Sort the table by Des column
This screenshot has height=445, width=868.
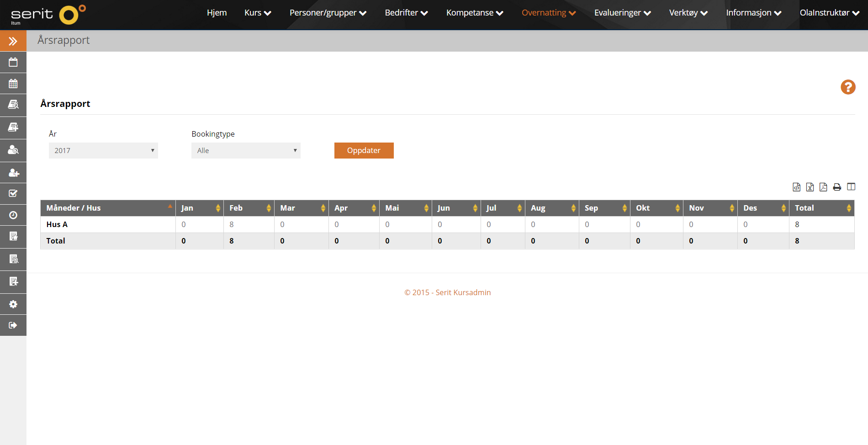coord(763,208)
